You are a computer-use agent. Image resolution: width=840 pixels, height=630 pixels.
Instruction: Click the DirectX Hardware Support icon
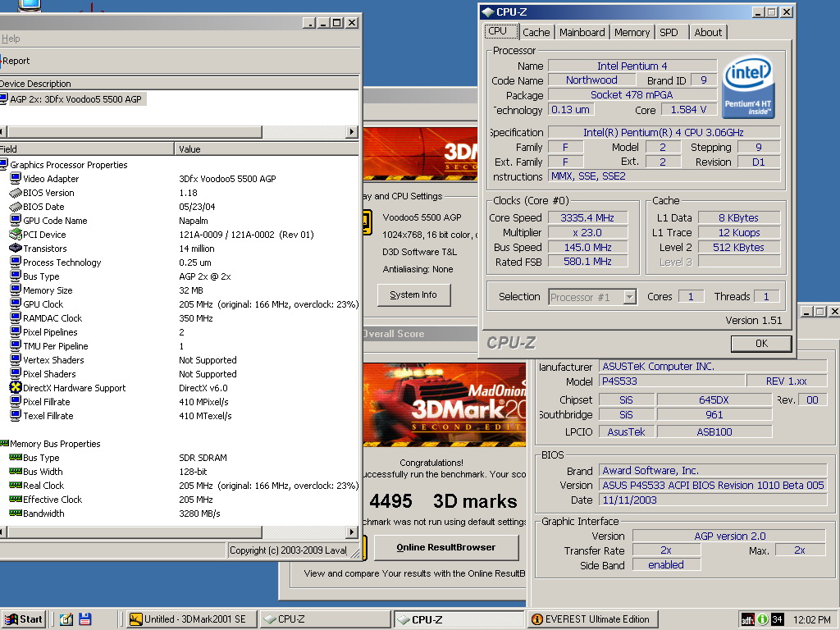pyautogui.click(x=16, y=387)
